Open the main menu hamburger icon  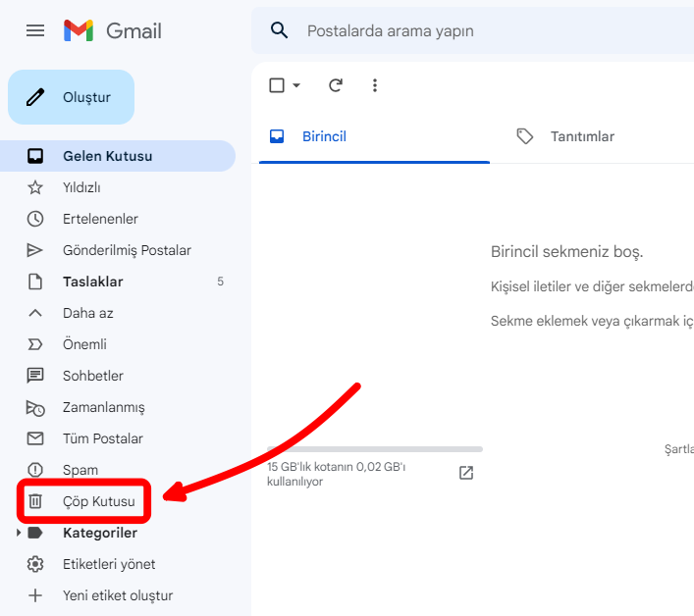coord(35,30)
